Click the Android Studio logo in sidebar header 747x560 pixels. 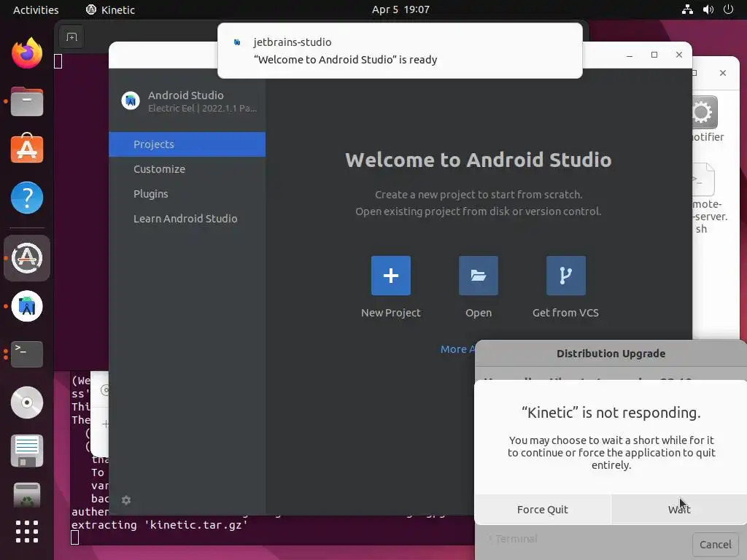click(x=131, y=101)
